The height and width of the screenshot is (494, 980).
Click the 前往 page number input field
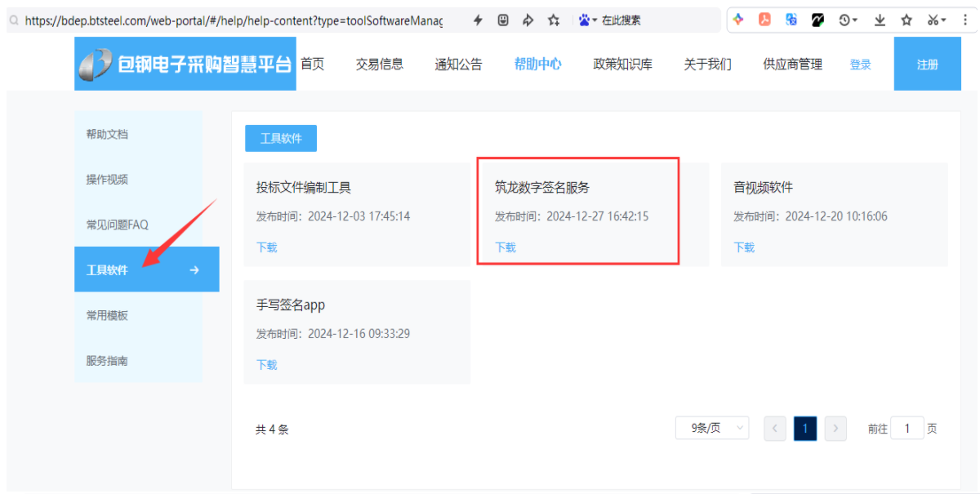pos(906,428)
